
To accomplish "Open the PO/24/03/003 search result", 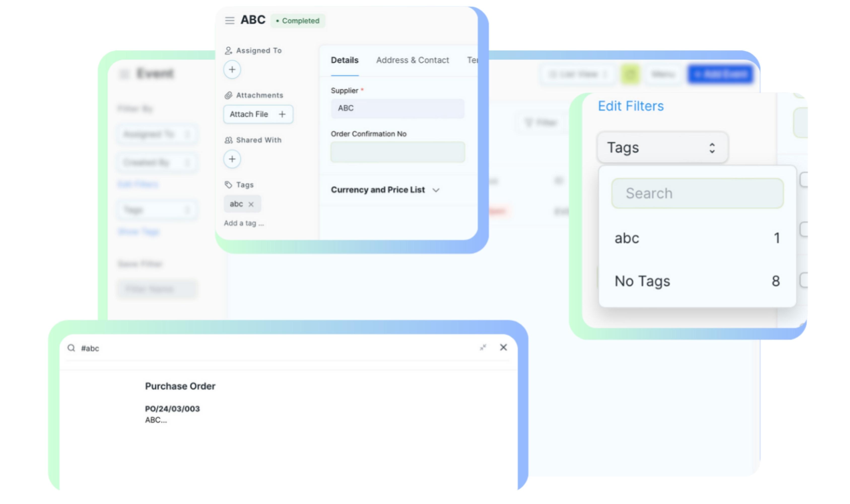I will 172,409.
